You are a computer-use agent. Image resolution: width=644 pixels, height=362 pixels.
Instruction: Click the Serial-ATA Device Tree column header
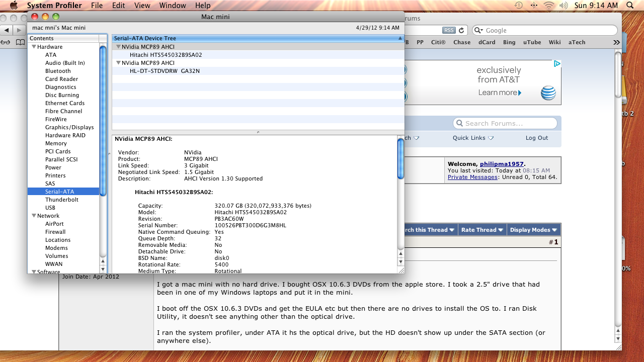(258, 38)
